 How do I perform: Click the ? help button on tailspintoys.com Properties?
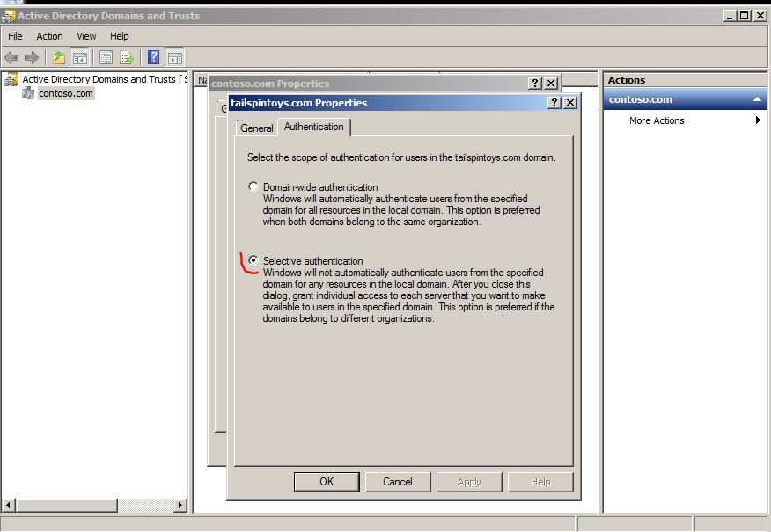(x=554, y=102)
